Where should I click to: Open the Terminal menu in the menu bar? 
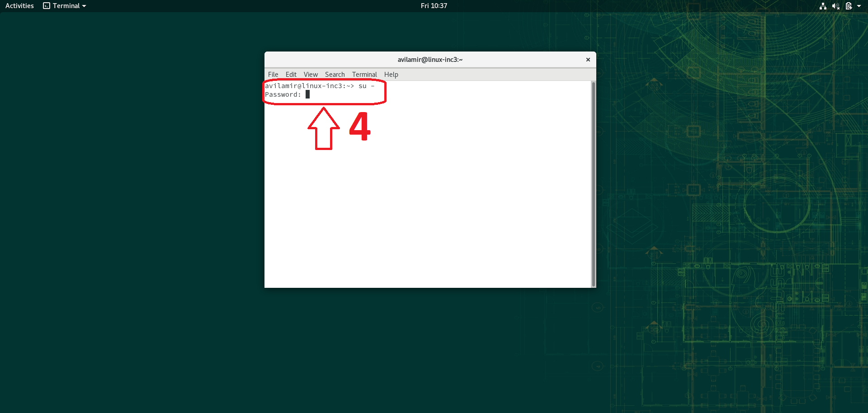364,75
